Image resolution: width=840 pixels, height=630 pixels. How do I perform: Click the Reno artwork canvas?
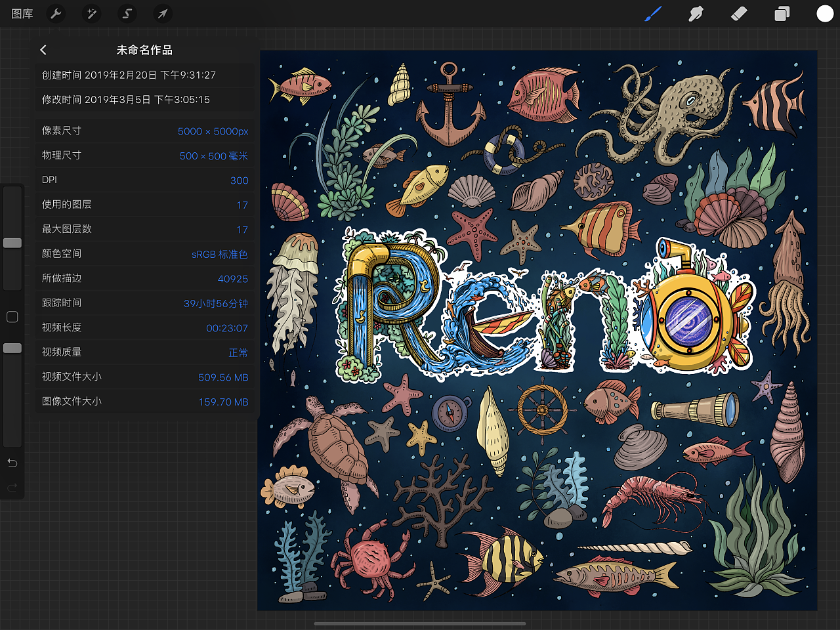coord(538,328)
